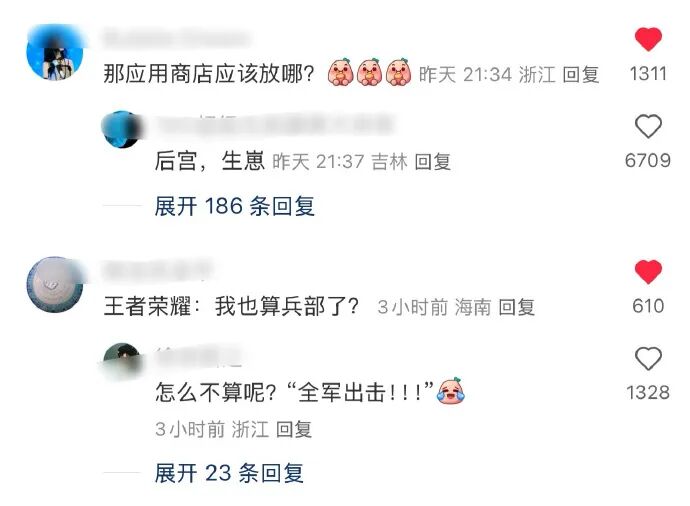Open avatar of the 王者荣耀 commenter
Image resolution: width=690 pixels, height=506 pixels.
pyautogui.click(x=55, y=285)
